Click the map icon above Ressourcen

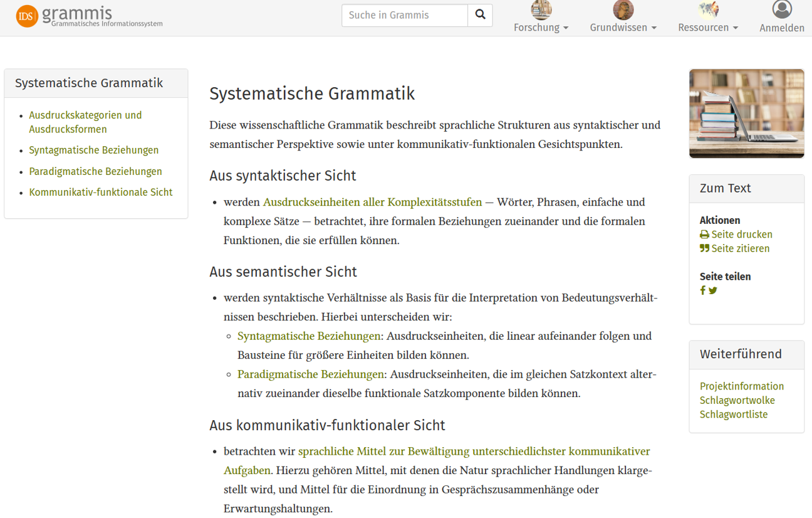click(707, 9)
